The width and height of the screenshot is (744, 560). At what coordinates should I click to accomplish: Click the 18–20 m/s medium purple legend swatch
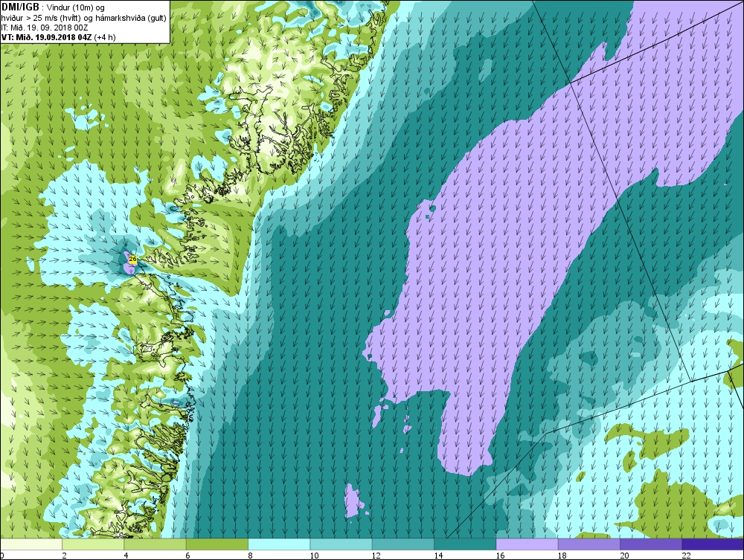(589, 544)
